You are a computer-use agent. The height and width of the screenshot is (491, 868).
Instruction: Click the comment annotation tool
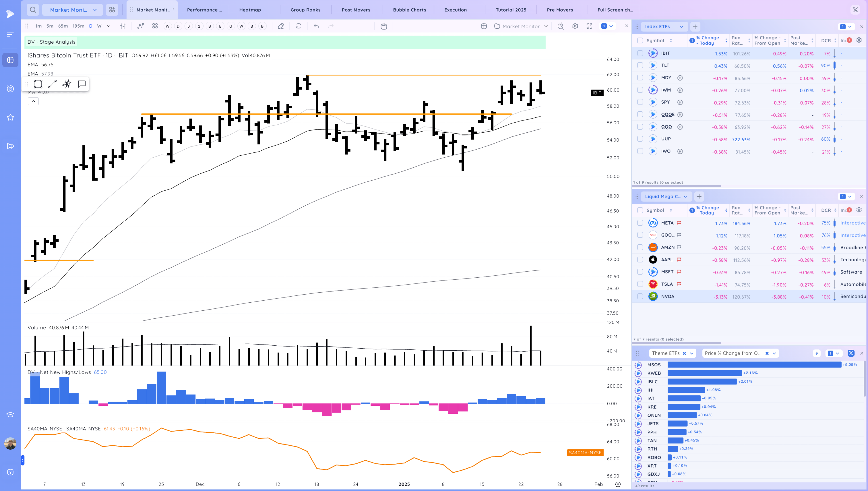click(x=82, y=84)
